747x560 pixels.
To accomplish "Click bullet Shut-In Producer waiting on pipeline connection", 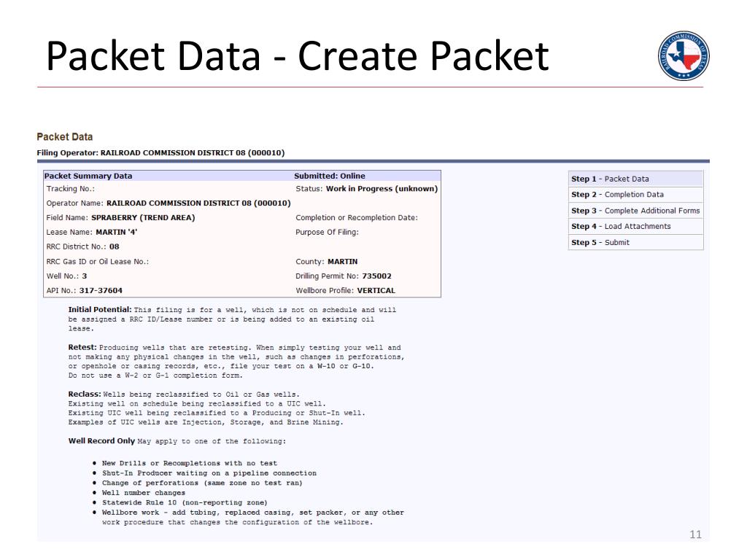I will 209,472.
